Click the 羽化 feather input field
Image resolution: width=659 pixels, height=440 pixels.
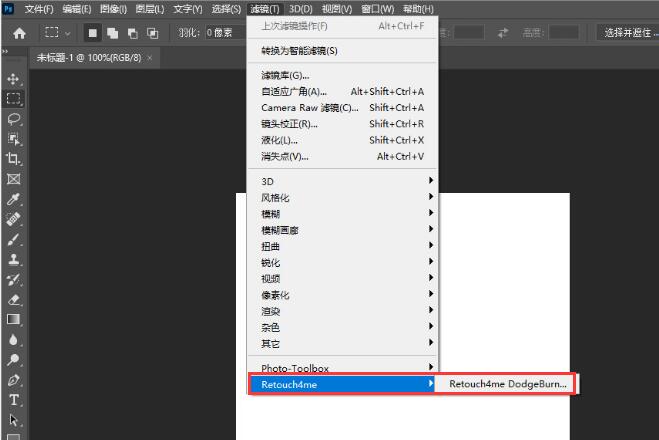point(225,33)
